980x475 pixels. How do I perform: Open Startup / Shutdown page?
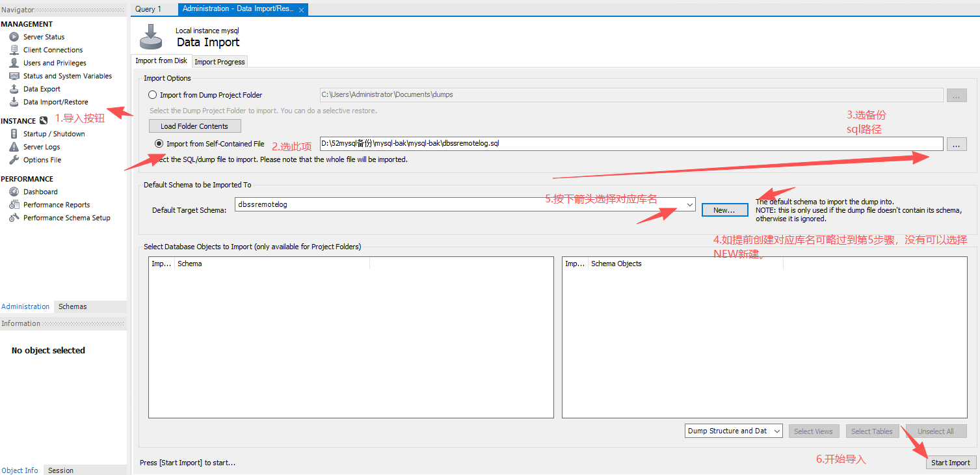point(54,134)
